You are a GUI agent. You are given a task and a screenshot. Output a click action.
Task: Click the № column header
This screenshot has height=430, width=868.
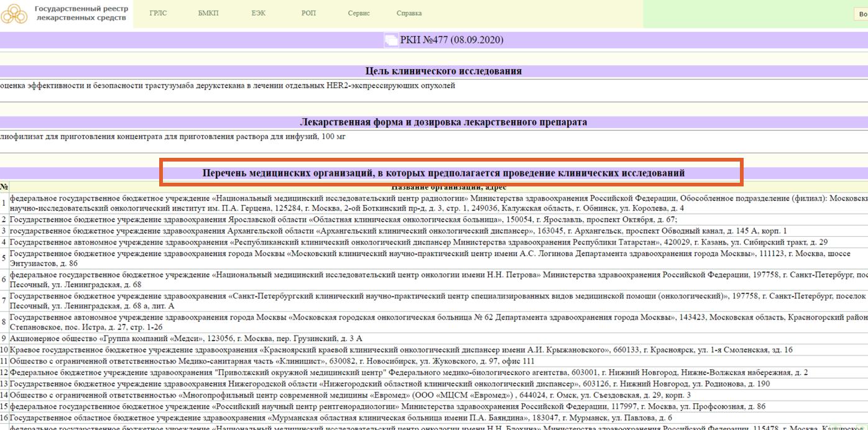[4, 186]
